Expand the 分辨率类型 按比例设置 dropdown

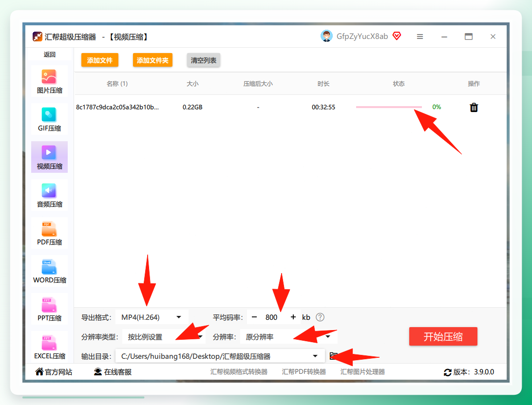[164, 337]
